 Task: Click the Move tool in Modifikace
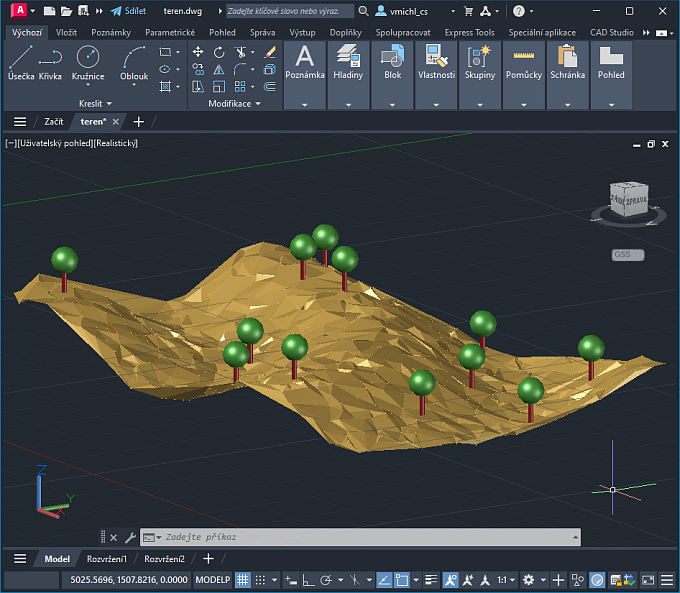[198, 52]
